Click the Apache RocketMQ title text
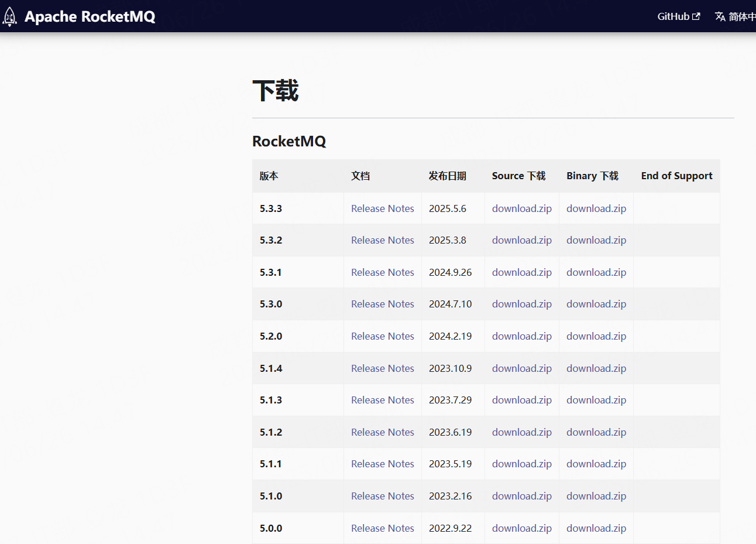Image resolution: width=756 pixels, height=544 pixels. [x=91, y=16]
